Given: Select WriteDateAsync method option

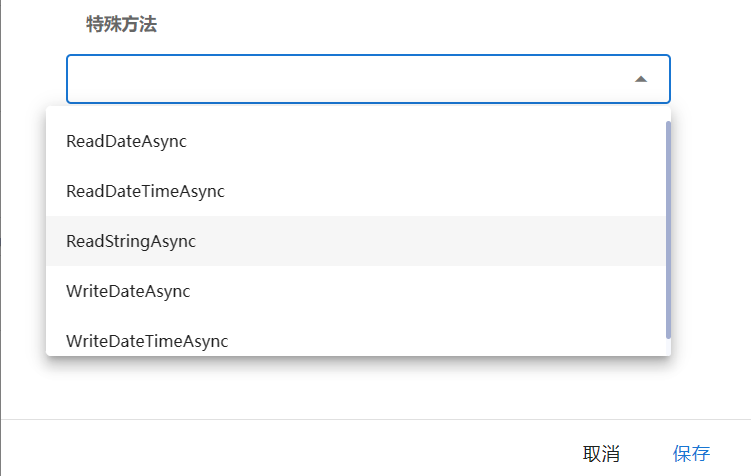Looking at the screenshot, I should pyautogui.click(x=128, y=291).
